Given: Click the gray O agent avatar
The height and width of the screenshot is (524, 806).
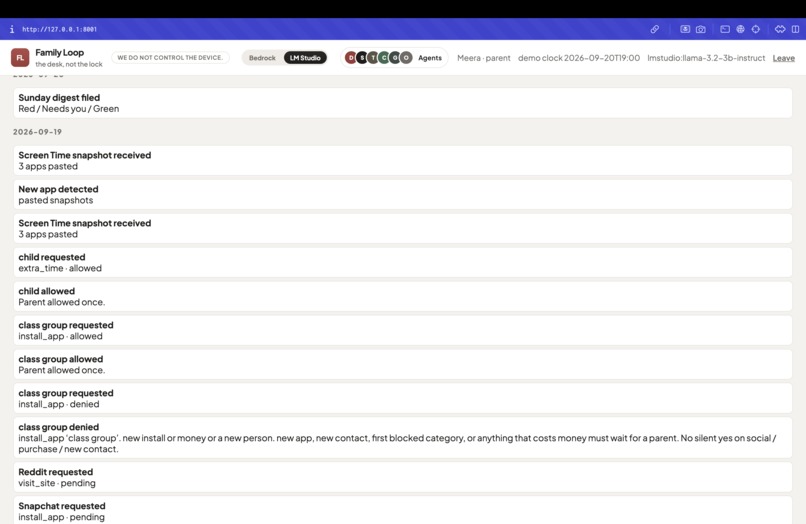Looking at the screenshot, I should [406, 58].
